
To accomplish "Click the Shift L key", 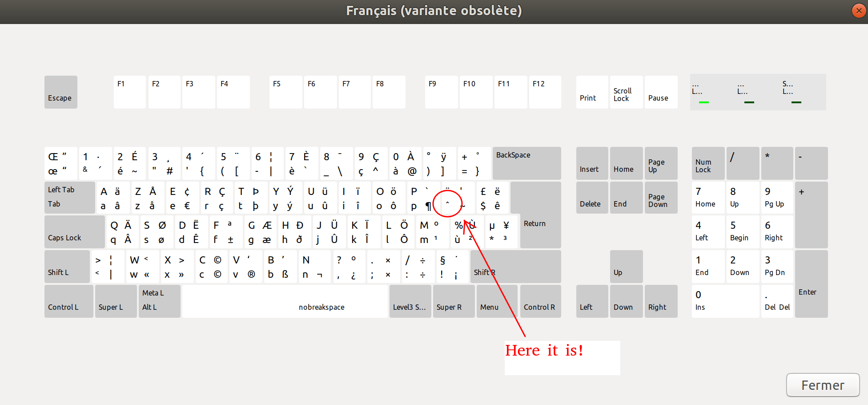I will pos(67,266).
